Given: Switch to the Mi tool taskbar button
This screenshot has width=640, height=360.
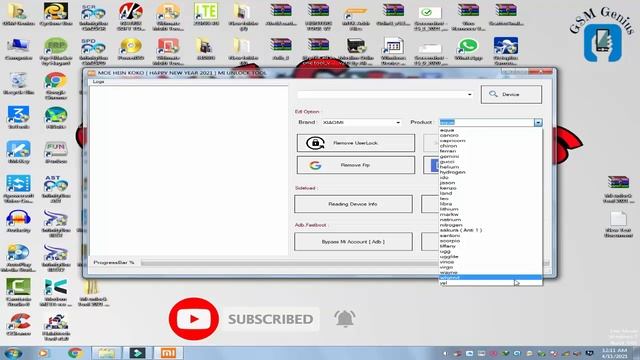Looking at the screenshot, I should point(168,353).
